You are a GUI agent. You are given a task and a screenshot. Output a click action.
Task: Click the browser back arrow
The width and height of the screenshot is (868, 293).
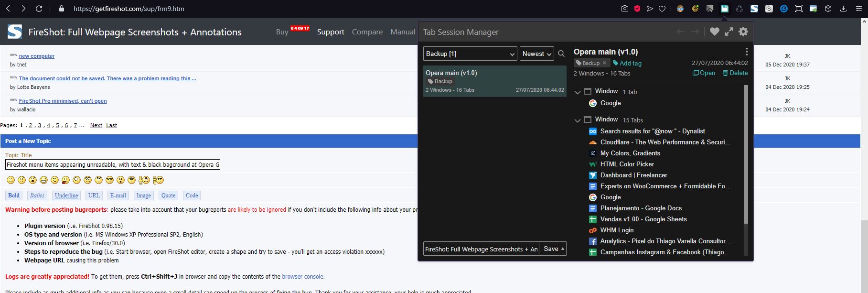[8, 9]
